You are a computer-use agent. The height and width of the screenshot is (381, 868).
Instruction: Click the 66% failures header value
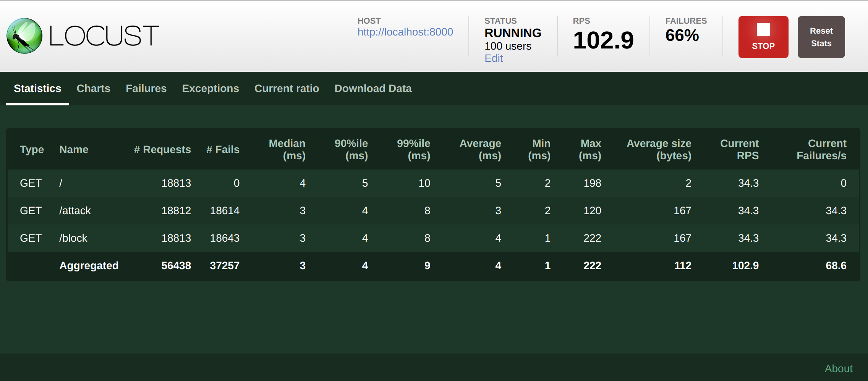682,36
